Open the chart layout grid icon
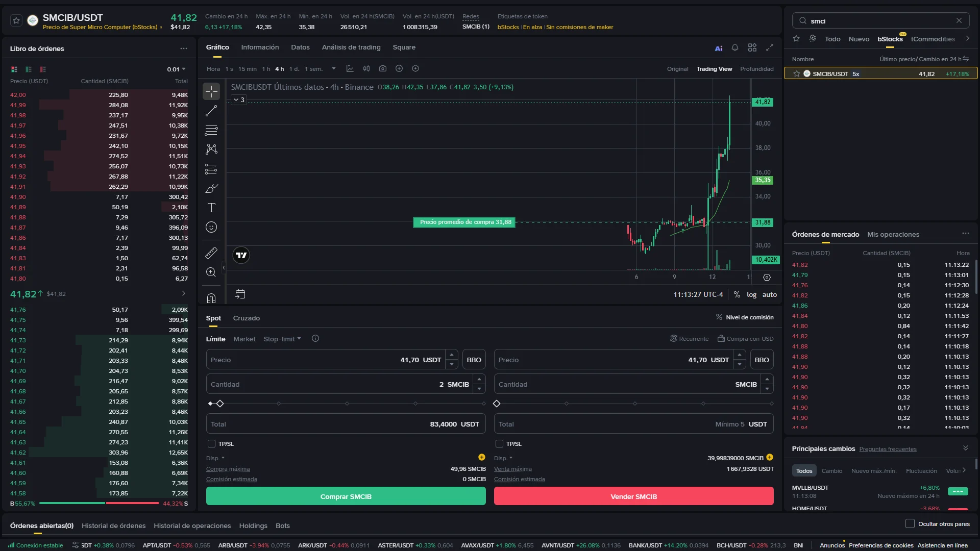Screen dimensions: 980x551 pyautogui.click(x=752, y=47)
